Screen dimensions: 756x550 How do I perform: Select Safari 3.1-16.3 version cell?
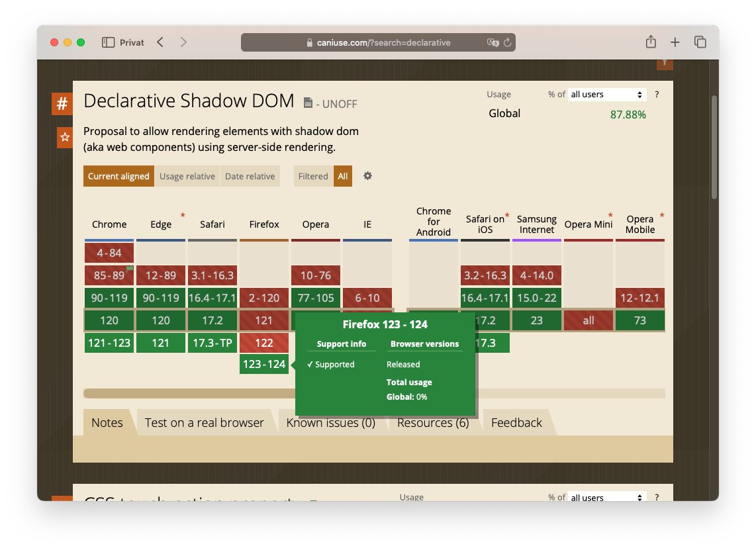(212, 275)
